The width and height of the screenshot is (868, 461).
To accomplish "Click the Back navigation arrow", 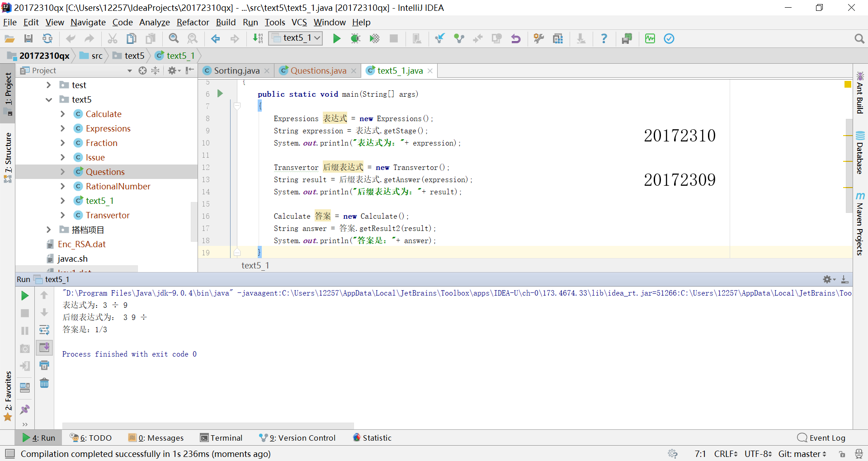I will coord(216,39).
